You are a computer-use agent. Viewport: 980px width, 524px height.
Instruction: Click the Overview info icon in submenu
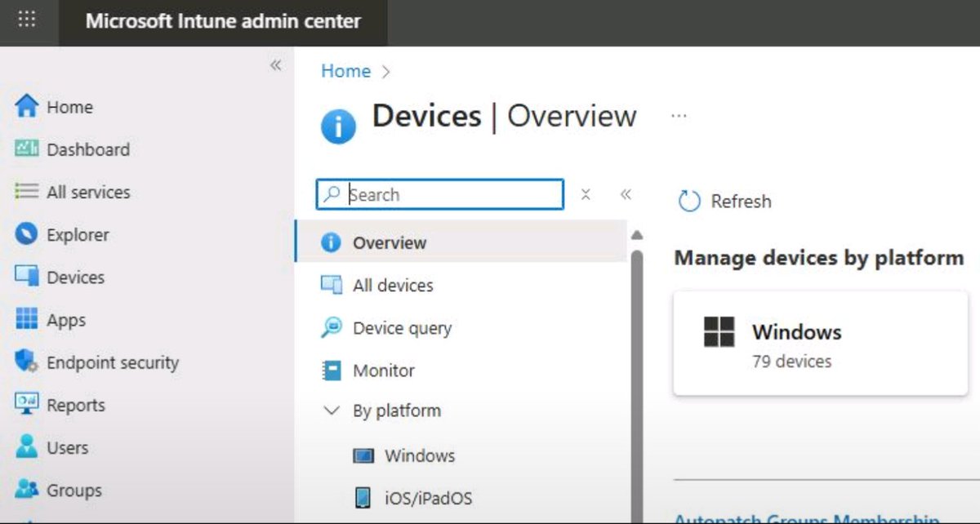pyautogui.click(x=331, y=242)
